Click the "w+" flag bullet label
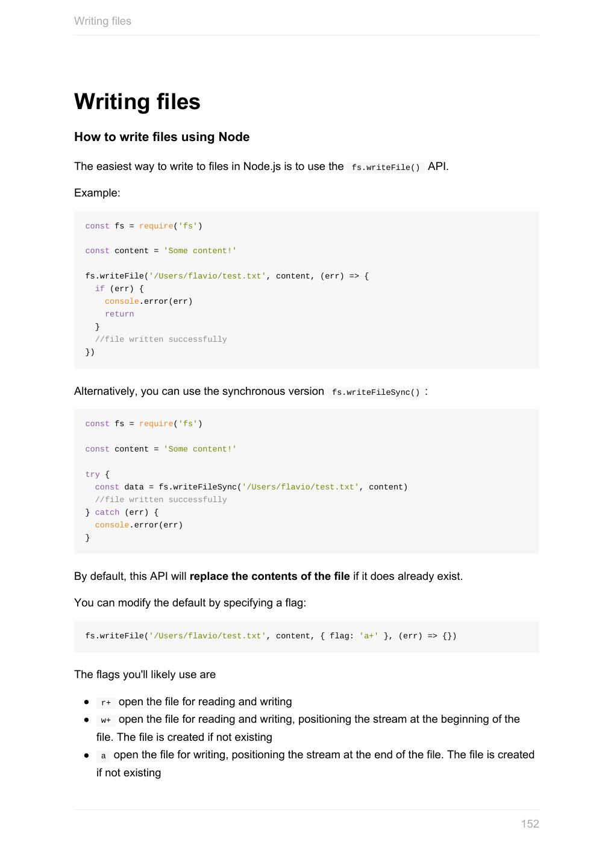Image resolution: width=614 pixels, height=868 pixels. (105, 720)
